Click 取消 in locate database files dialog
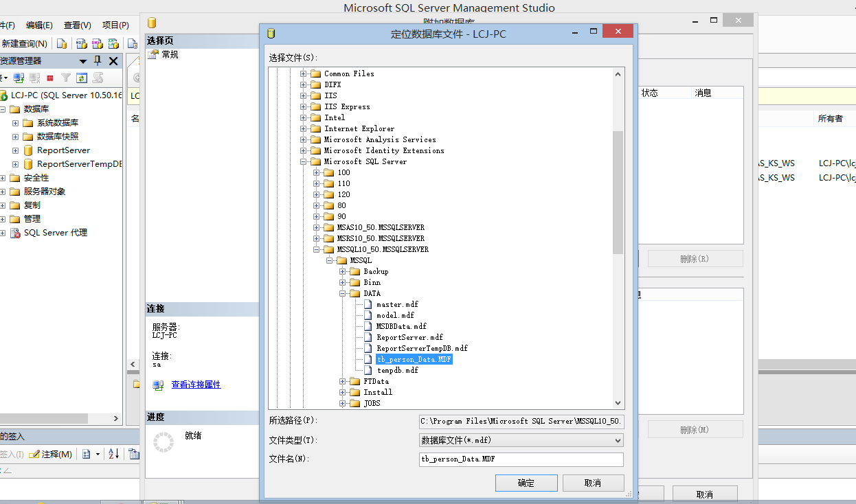Screen dimensions: 856x504 pyautogui.click(x=593, y=483)
